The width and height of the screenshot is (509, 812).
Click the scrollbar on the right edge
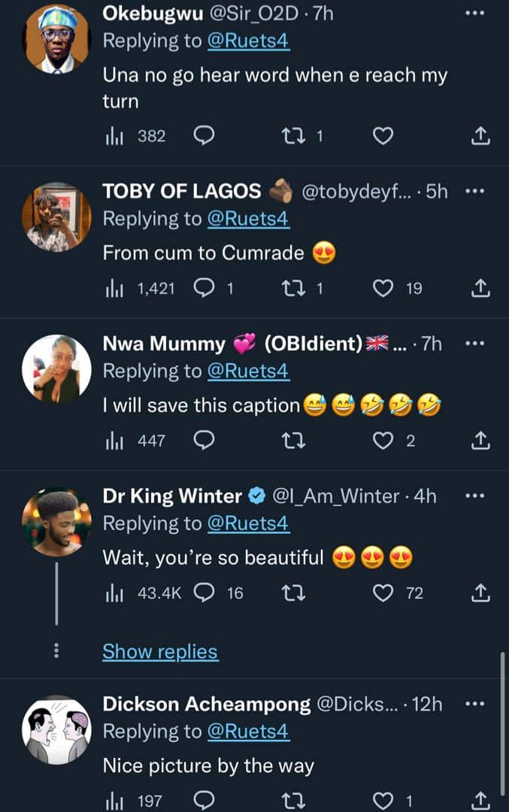502,722
